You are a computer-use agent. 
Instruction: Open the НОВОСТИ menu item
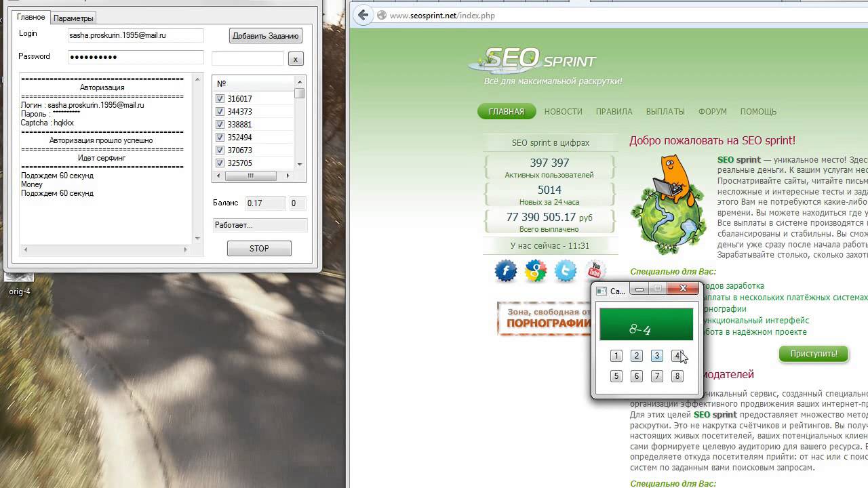click(563, 112)
